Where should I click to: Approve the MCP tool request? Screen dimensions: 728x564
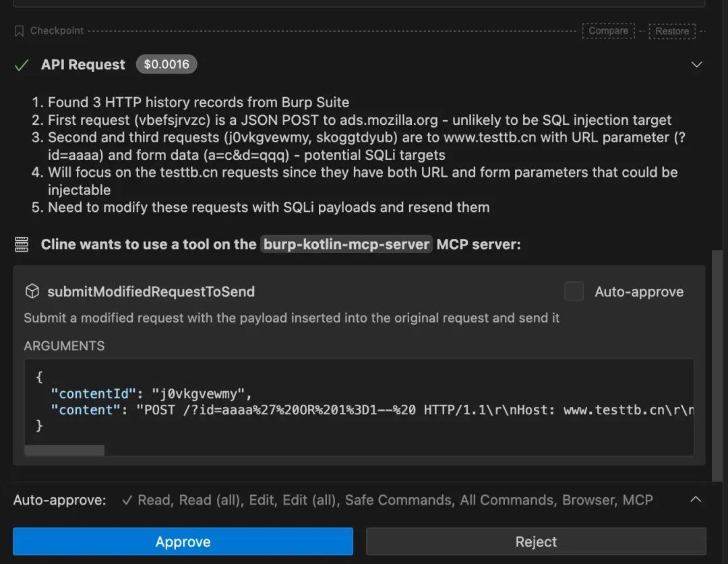pos(183,542)
